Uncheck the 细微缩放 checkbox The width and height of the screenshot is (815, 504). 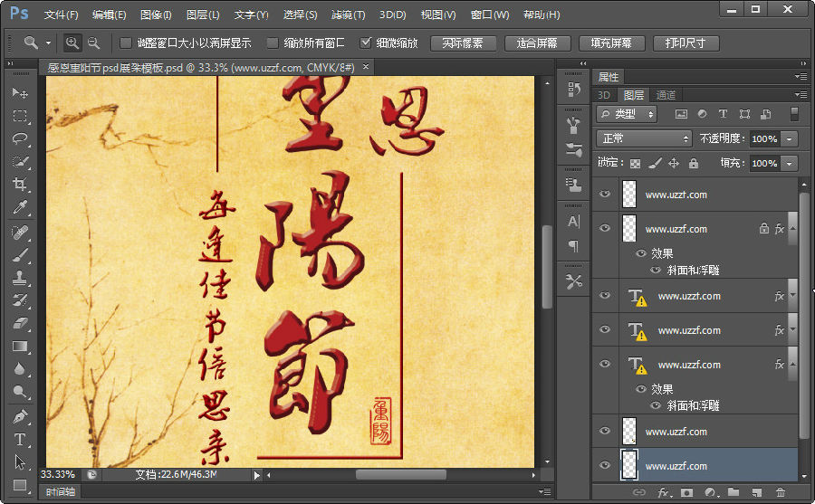click(366, 43)
